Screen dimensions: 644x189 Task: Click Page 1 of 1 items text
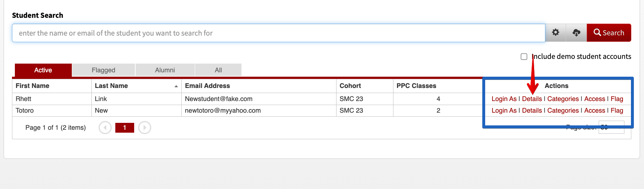(x=55, y=128)
